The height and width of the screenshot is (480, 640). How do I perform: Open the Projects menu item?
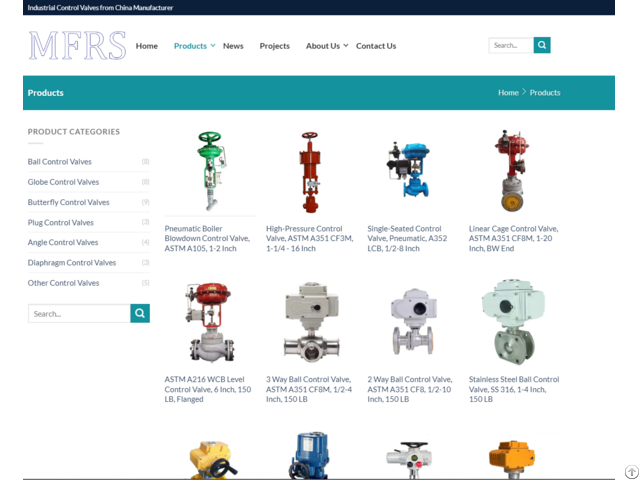click(275, 46)
